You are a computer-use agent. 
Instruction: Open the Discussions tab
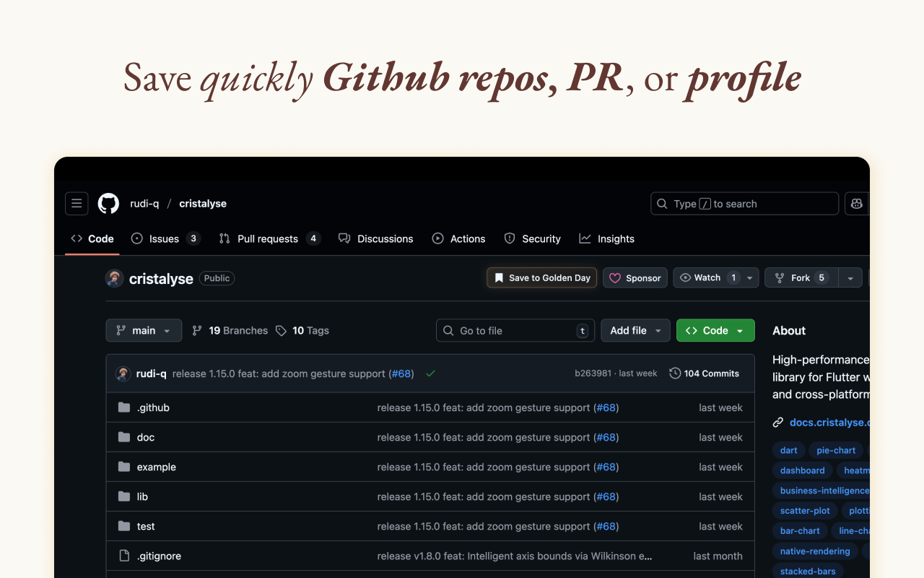click(x=376, y=238)
